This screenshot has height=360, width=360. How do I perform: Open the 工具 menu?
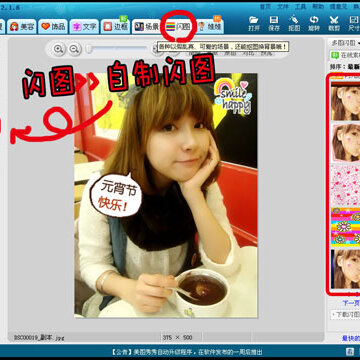click(x=300, y=6)
